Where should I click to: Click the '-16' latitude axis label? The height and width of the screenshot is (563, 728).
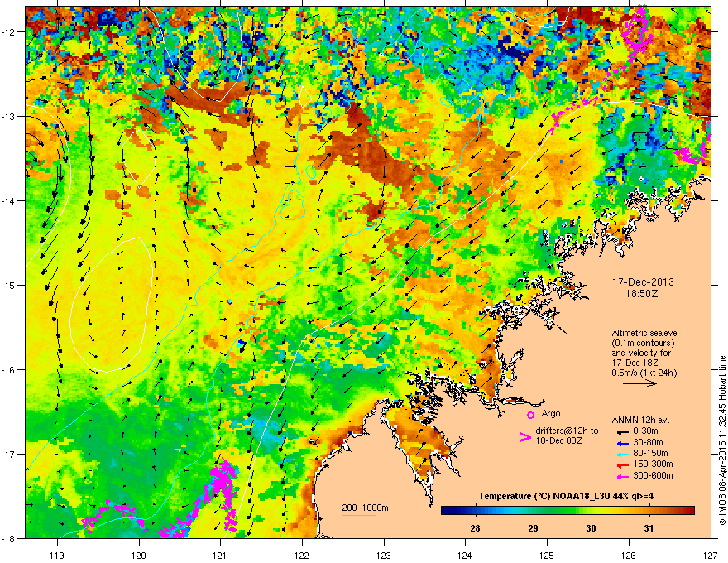9,370
